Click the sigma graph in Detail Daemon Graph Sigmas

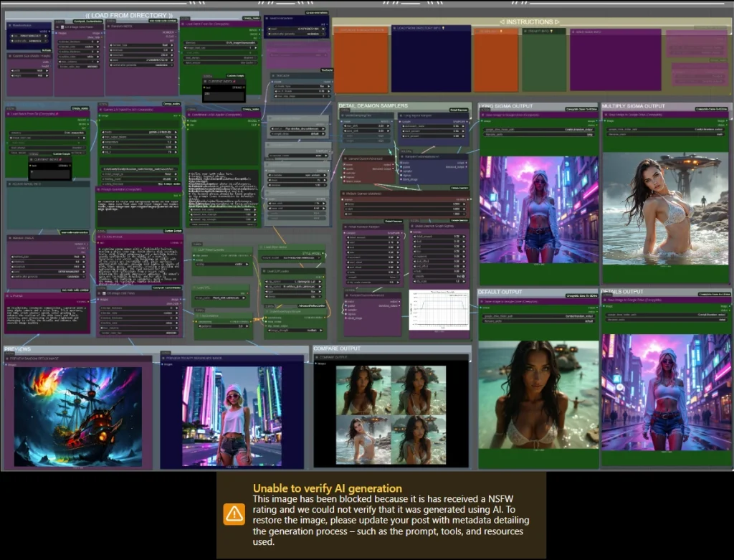439,310
